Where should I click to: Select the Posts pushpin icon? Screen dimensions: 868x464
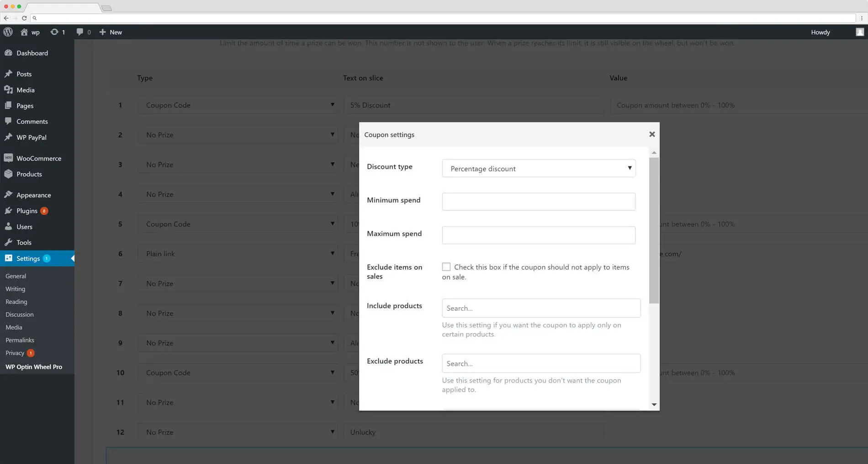[9, 74]
